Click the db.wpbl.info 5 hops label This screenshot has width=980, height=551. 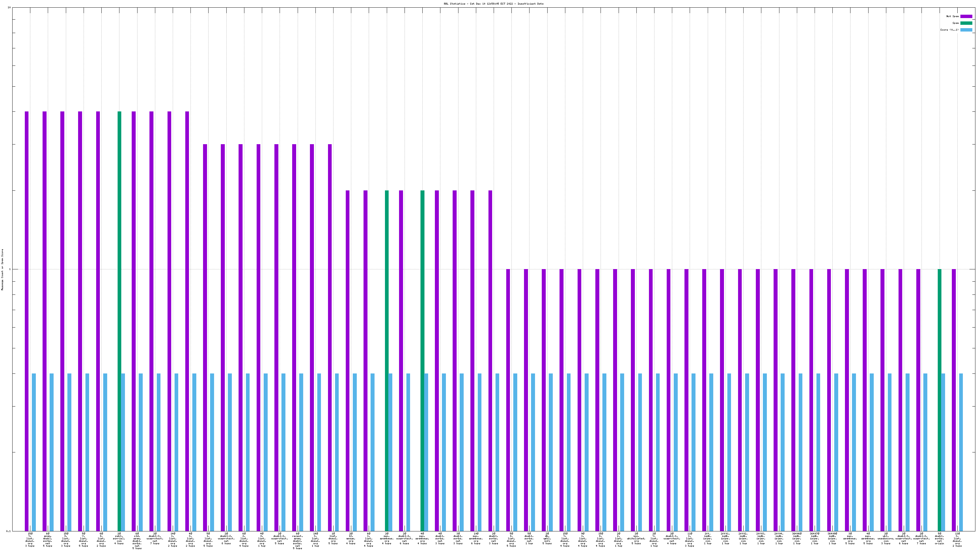547,538
